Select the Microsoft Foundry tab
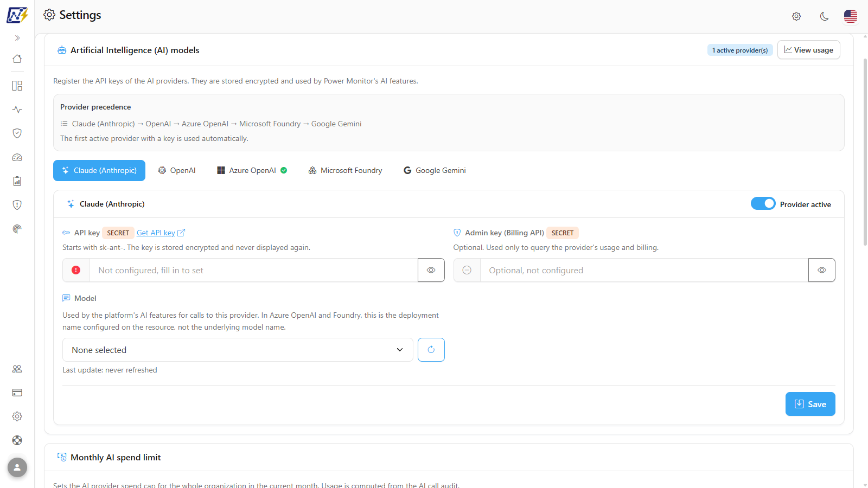 pos(346,170)
